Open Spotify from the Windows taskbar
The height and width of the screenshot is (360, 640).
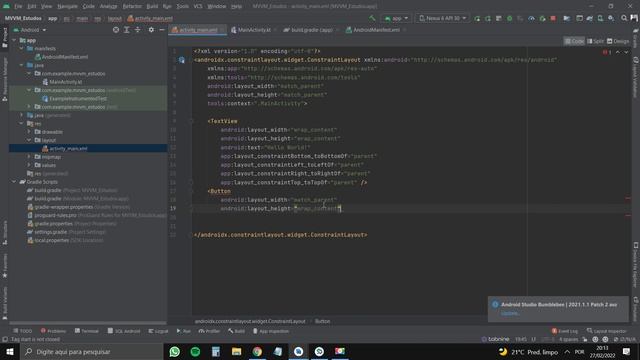[x=195, y=351]
